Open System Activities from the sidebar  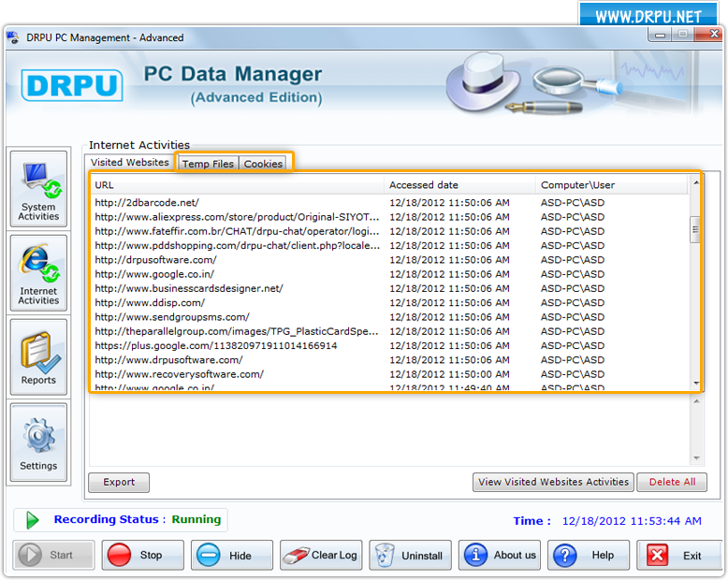(38, 189)
